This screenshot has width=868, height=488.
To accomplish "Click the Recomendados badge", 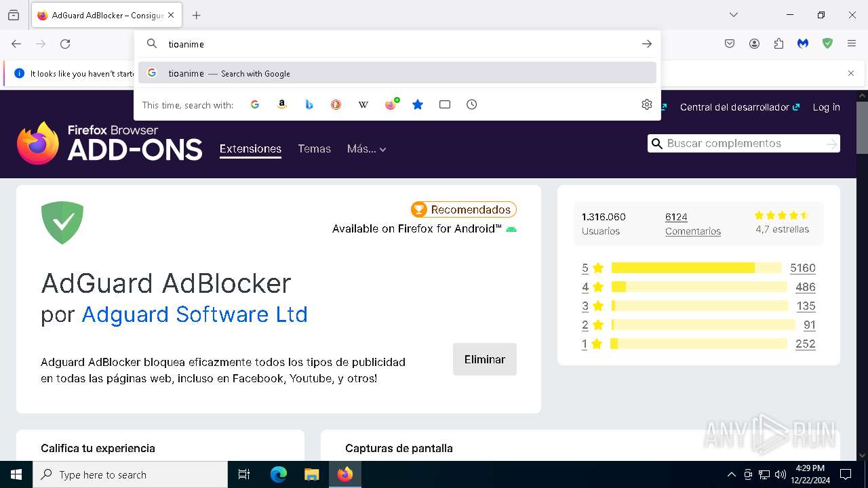I will [464, 209].
